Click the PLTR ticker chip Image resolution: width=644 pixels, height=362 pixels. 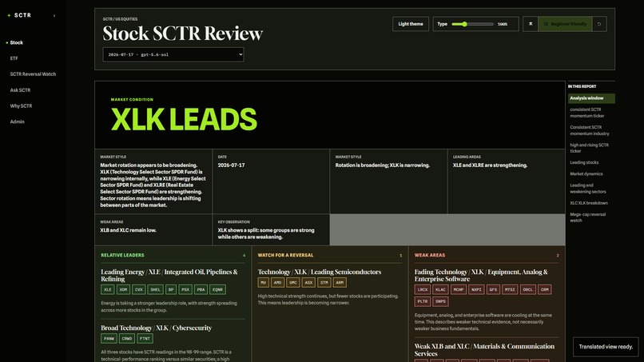point(423,301)
